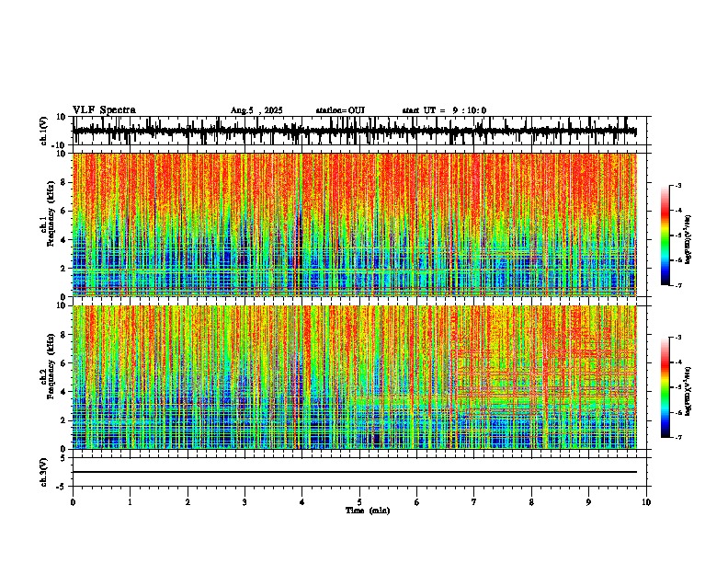Click the "6" kHz tick of ch.1 spectrogram

click(64, 212)
